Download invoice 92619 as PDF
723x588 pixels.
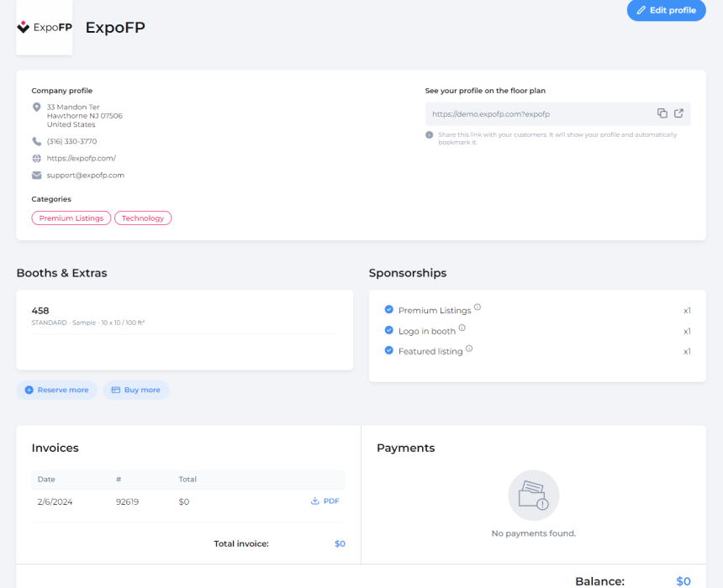tap(325, 501)
